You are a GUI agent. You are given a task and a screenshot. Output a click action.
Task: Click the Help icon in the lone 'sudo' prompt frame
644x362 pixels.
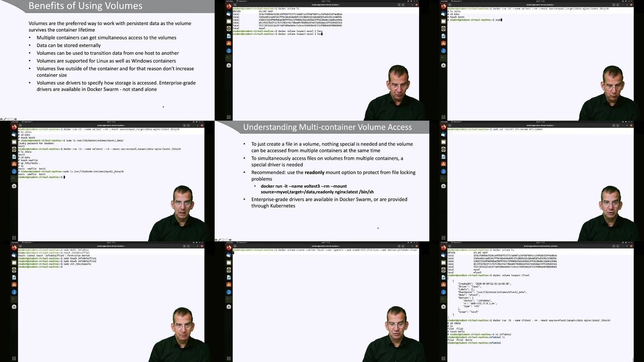point(443,50)
